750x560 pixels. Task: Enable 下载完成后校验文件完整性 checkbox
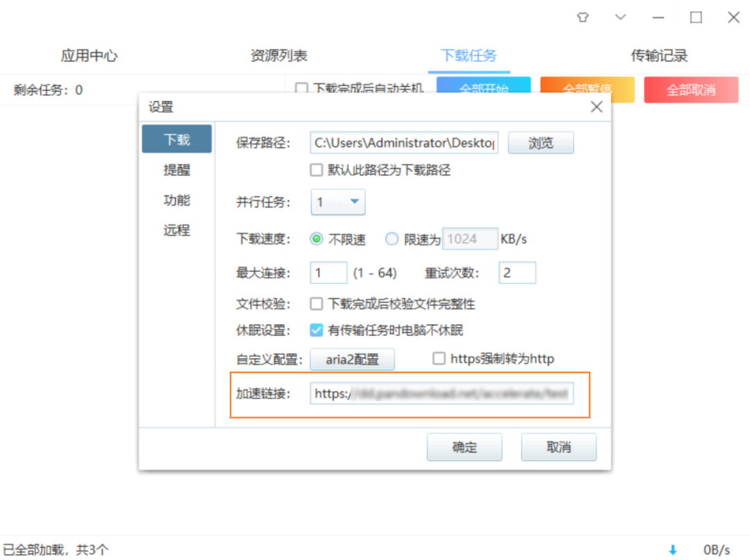pyautogui.click(x=316, y=304)
